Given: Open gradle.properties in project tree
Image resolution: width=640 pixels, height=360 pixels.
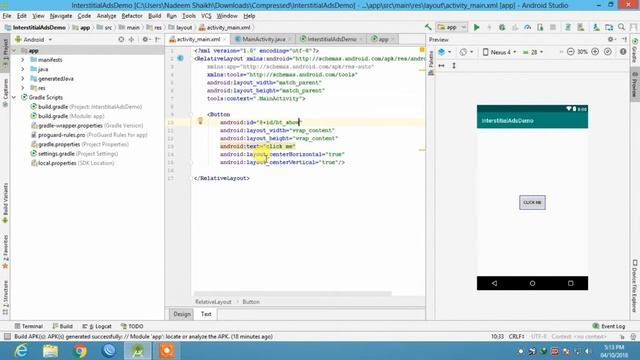Looking at the screenshot, I should coord(80,144).
